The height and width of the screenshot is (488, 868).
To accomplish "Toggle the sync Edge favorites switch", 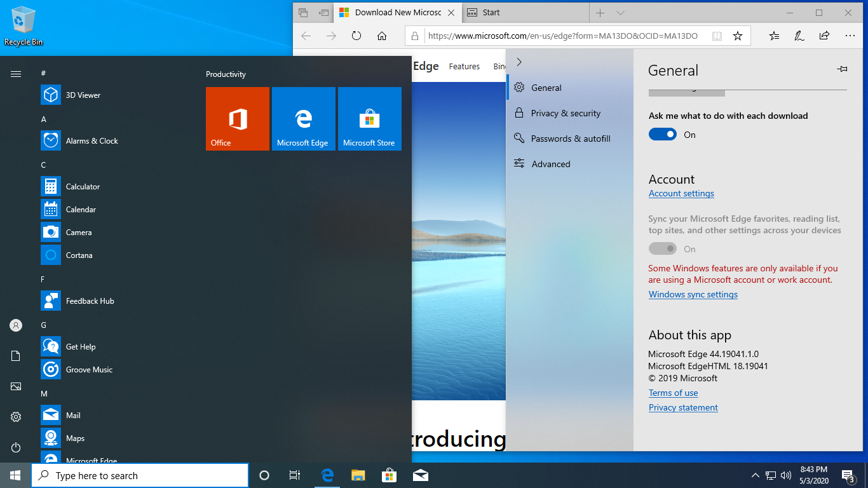I will click(663, 249).
